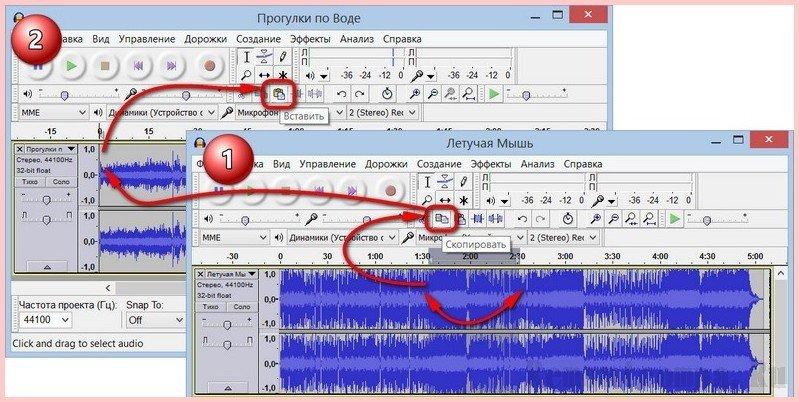The image size is (799, 402).
Task: Play at speed in Прогулки по Воде window
Action: 493,94
